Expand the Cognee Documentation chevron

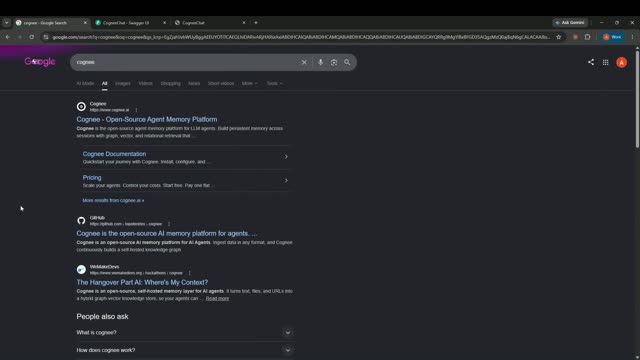[286, 157]
